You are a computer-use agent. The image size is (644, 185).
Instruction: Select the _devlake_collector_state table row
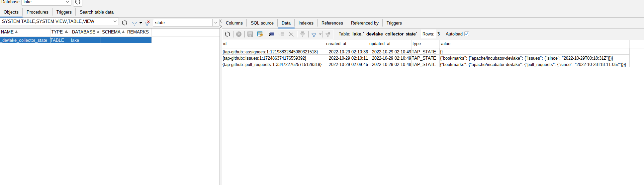coord(76,40)
